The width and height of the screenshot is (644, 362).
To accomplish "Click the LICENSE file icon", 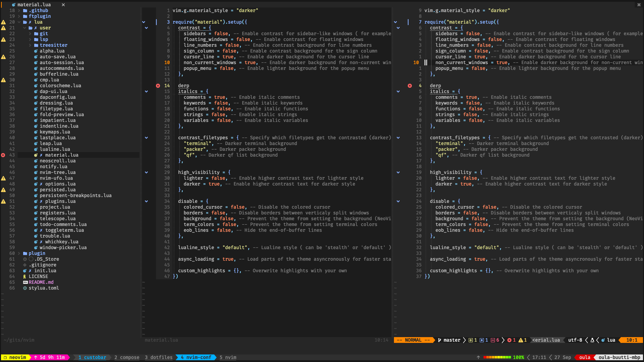I will pyautogui.click(x=25, y=277).
